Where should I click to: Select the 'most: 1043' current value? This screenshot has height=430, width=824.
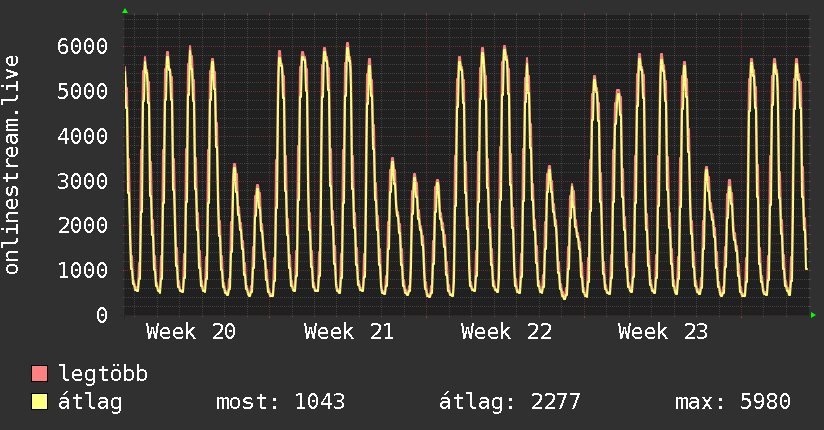(x=281, y=402)
